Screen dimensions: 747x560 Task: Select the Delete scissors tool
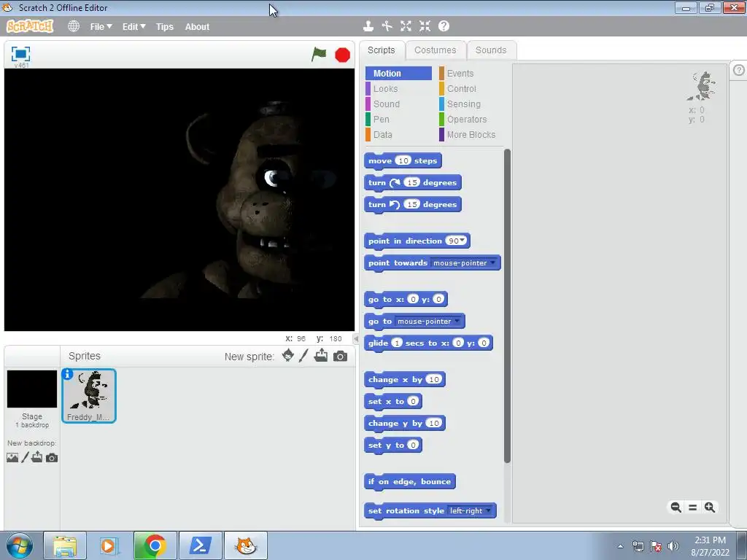[x=387, y=26]
